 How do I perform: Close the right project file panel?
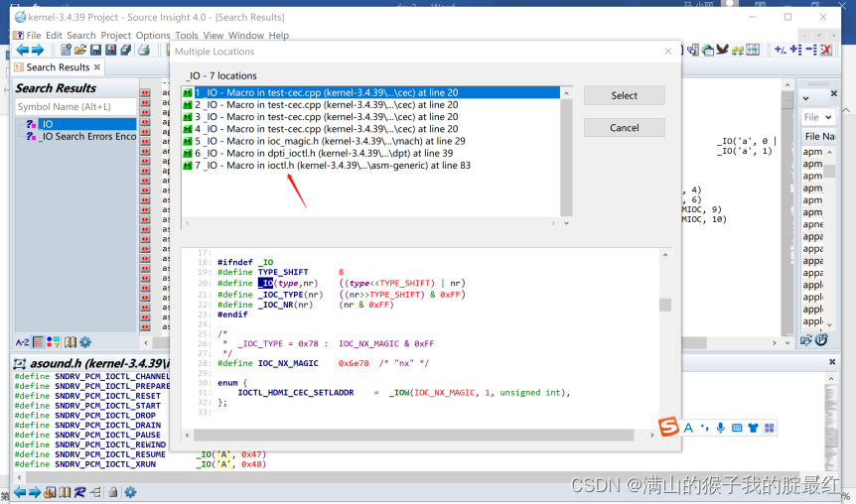(x=833, y=94)
